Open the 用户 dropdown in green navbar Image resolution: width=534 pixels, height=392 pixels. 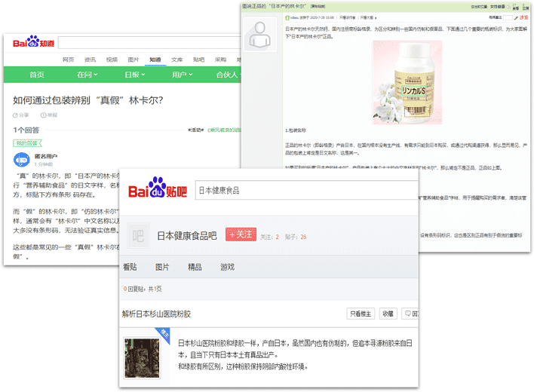point(183,75)
